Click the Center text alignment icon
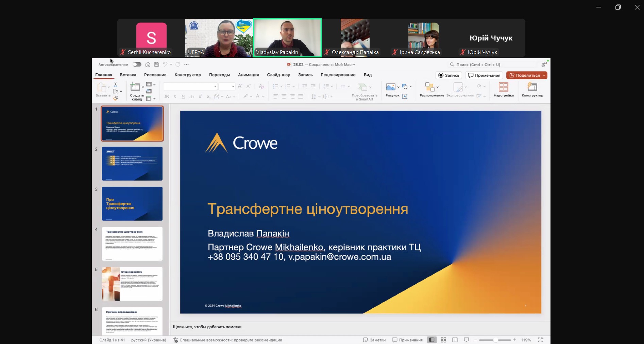This screenshot has height=344, width=644. point(284,96)
